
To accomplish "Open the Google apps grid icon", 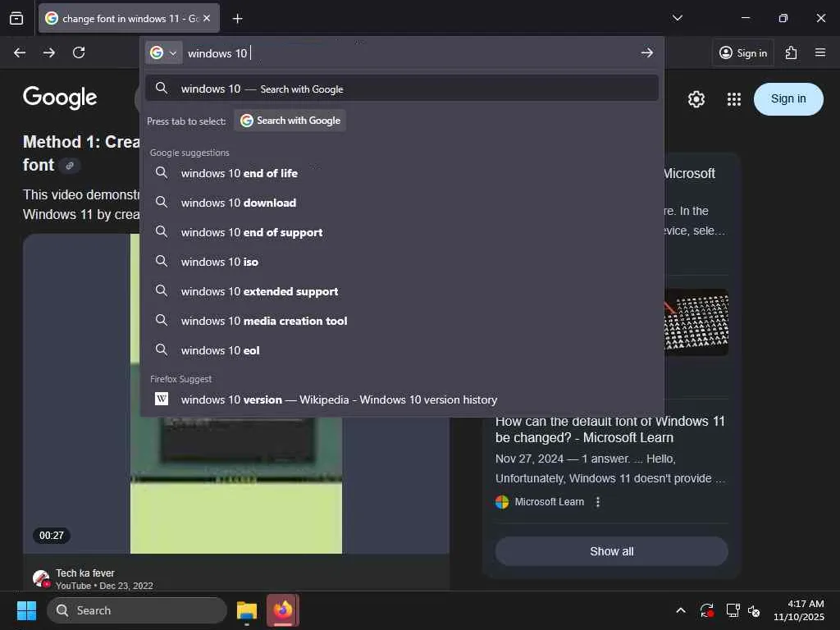I will coord(734,99).
